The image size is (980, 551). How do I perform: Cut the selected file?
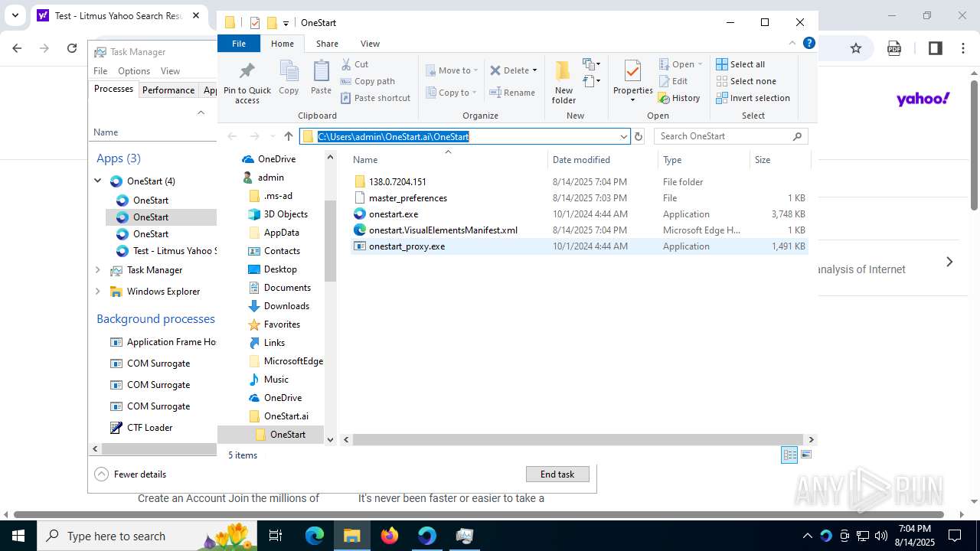point(354,64)
